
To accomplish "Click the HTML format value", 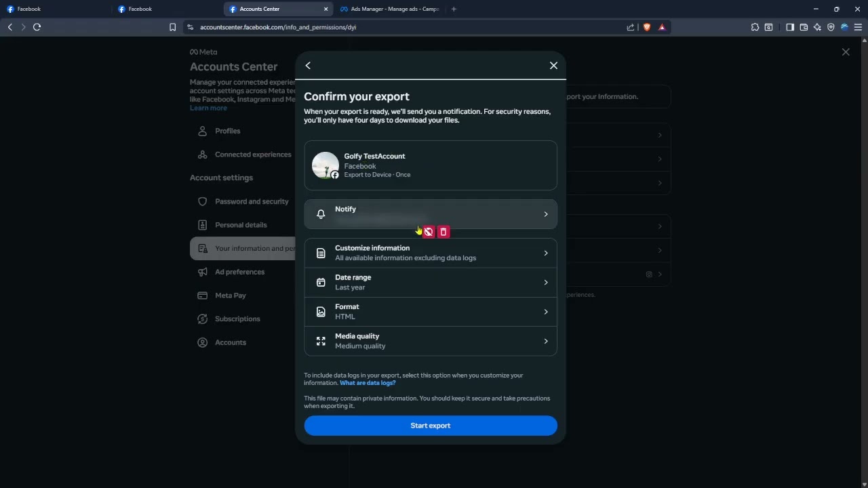I will point(345,317).
